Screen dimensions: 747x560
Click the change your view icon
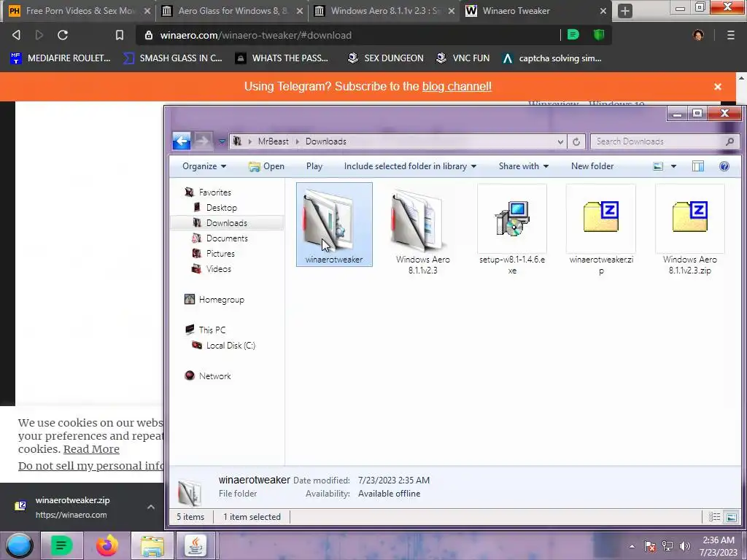click(658, 166)
